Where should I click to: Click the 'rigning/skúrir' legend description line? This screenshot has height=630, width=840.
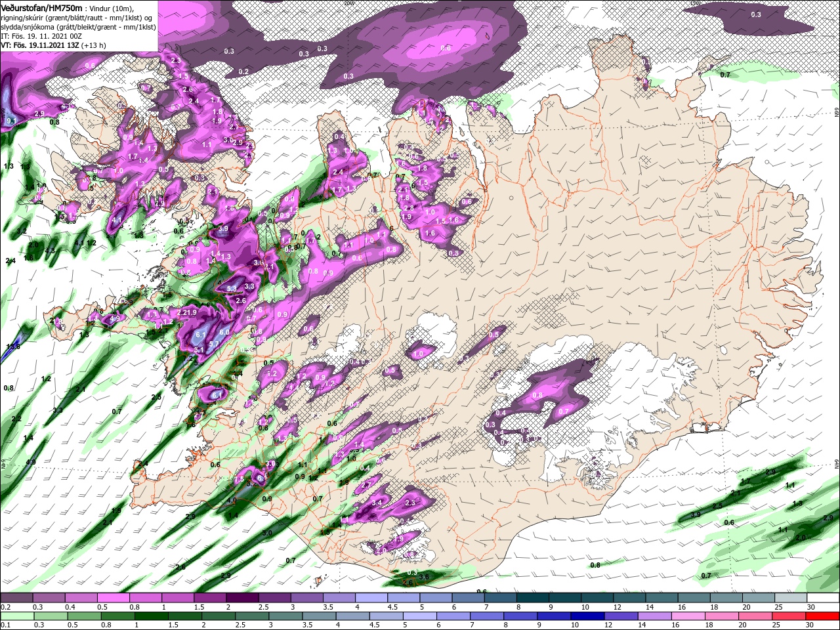pos(77,17)
